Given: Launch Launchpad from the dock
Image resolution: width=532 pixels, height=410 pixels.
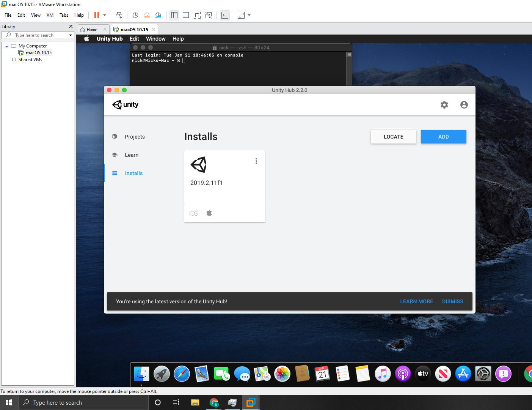Looking at the screenshot, I should 162,374.
